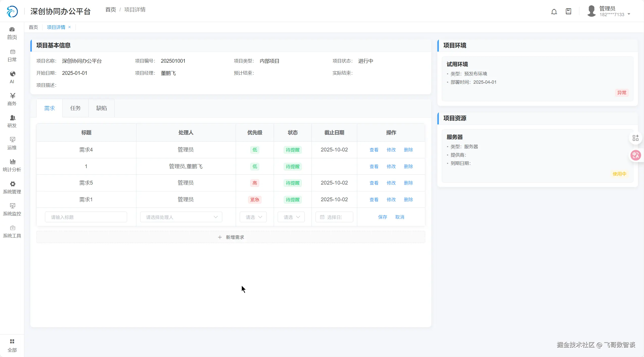Open the status filter dropdown
Viewport: 644px width, 357px height.
(291, 217)
